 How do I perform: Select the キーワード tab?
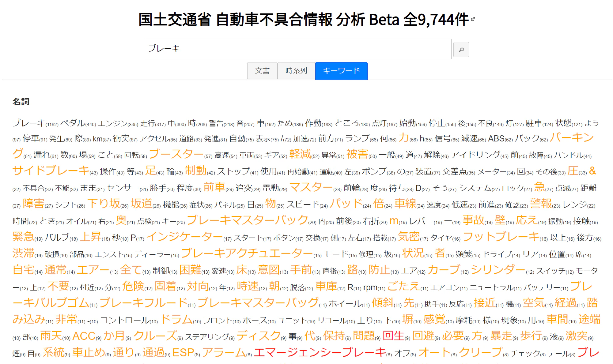(341, 71)
